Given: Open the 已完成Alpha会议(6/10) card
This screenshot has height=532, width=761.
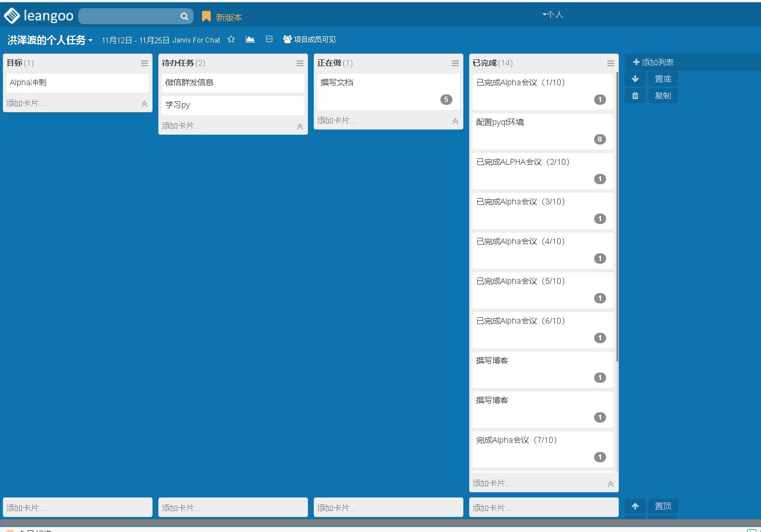Looking at the screenshot, I should (543, 330).
